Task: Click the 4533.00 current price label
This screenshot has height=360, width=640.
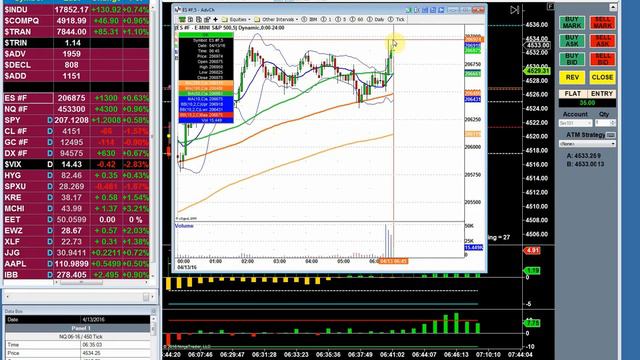Action: [537, 45]
